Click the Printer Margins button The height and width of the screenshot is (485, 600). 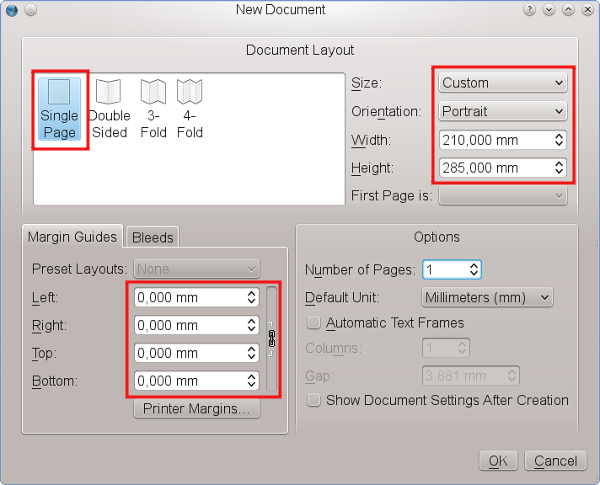tap(198, 409)
